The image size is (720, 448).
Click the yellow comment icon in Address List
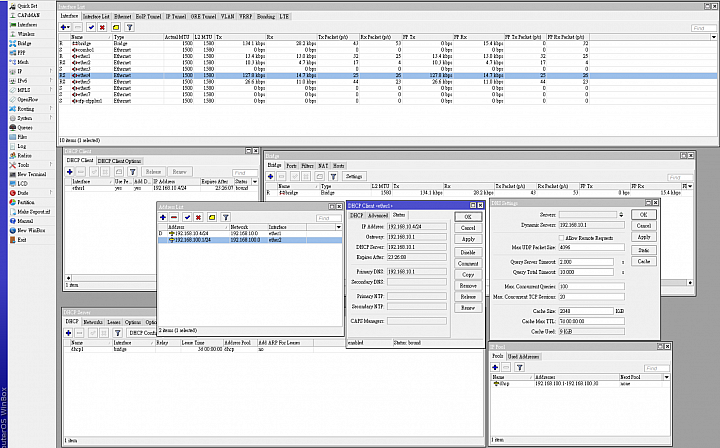(211, 217)
